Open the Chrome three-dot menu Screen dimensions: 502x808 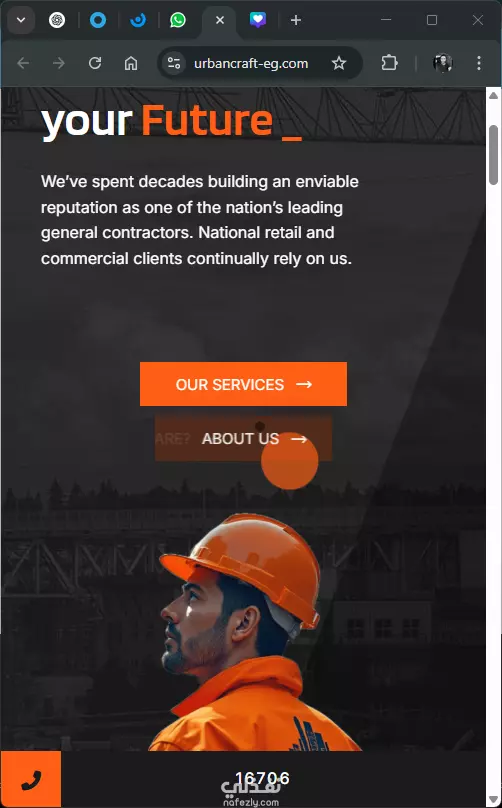tap(479, 63)
